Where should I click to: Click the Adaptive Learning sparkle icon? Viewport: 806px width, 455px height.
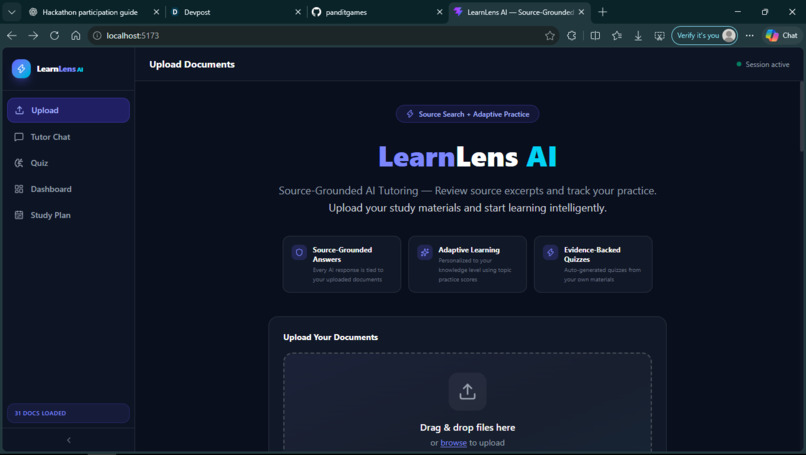[425, 252]
